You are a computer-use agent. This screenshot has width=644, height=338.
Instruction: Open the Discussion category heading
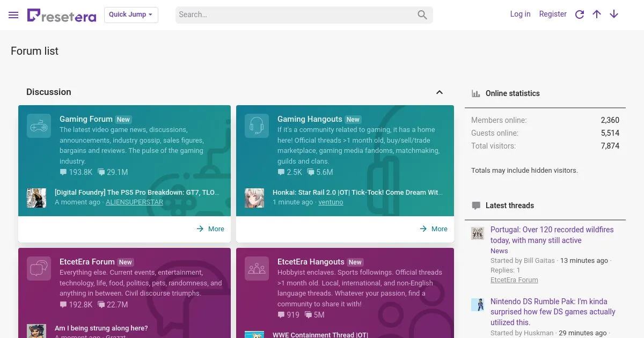point(49,92)
